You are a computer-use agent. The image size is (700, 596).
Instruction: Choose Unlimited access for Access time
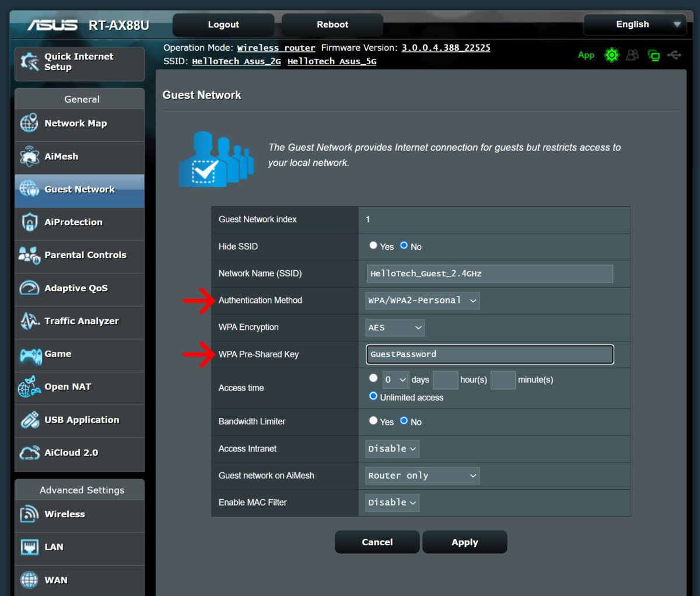coord(373,397)
